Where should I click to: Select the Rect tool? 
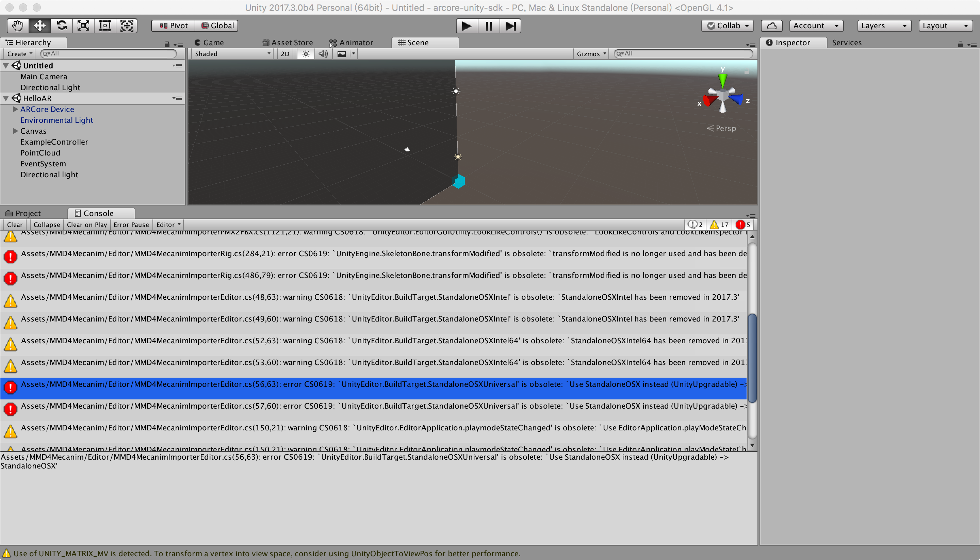105,26
